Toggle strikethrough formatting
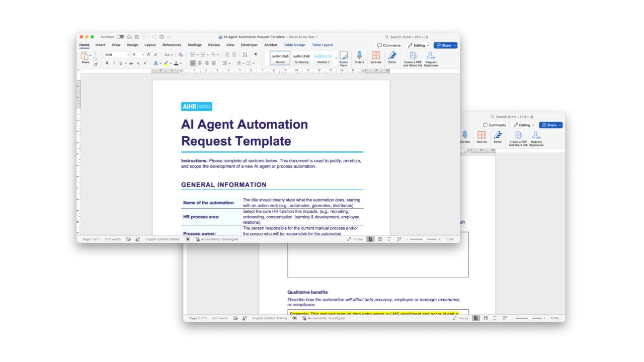Screen dimensions: 644x362 tap(131, 63)
